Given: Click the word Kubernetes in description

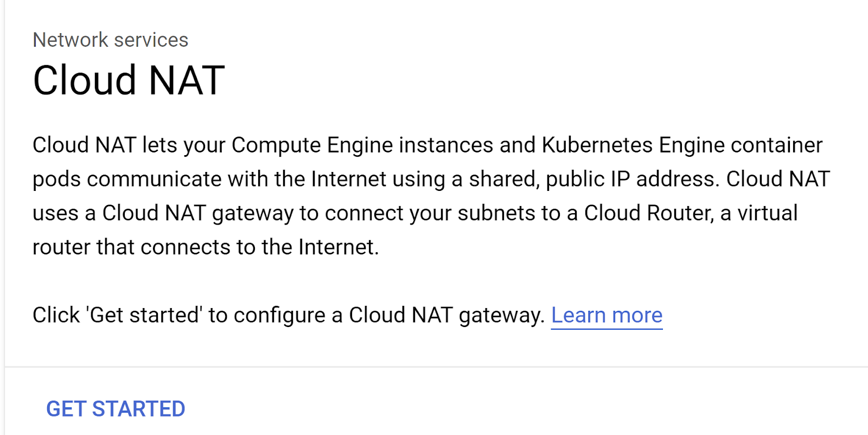Looking at the screenshot, I should click(597, 145).
